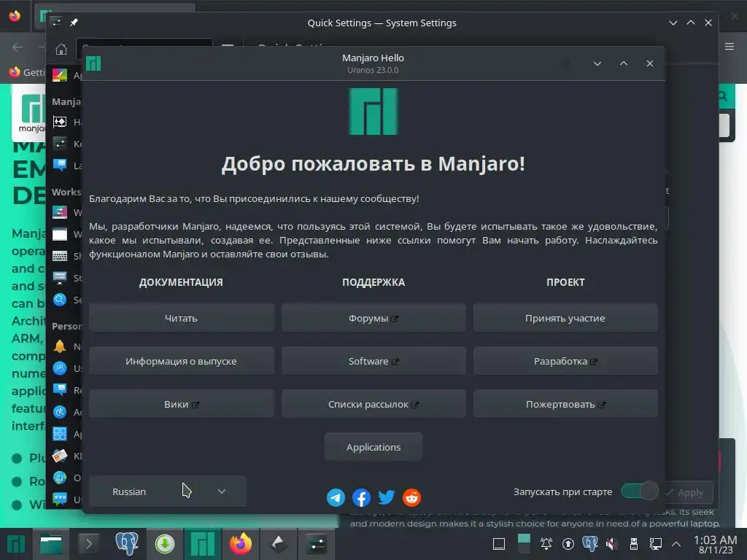
Task: Click the elephant icon in system tray
Action: [589, 544]
